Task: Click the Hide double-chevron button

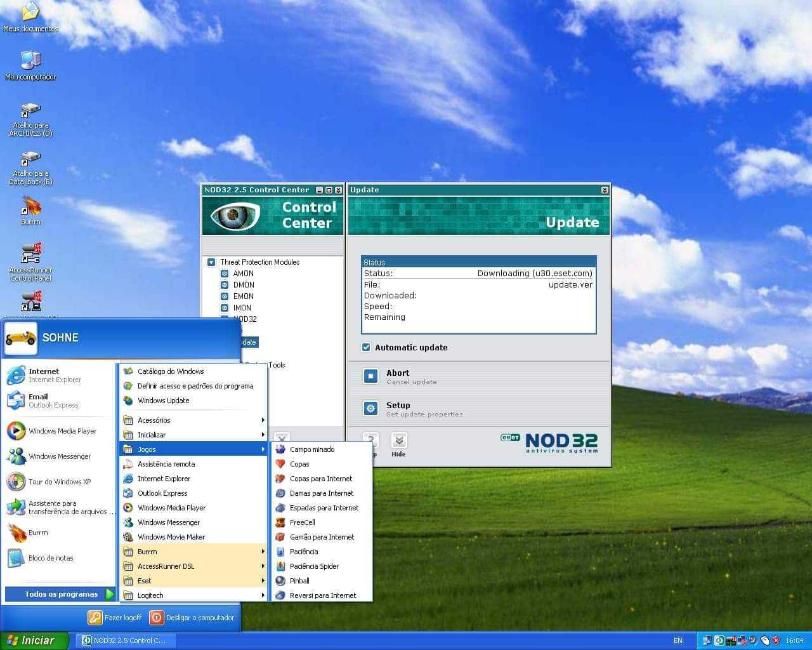Action: coord(398,441)
